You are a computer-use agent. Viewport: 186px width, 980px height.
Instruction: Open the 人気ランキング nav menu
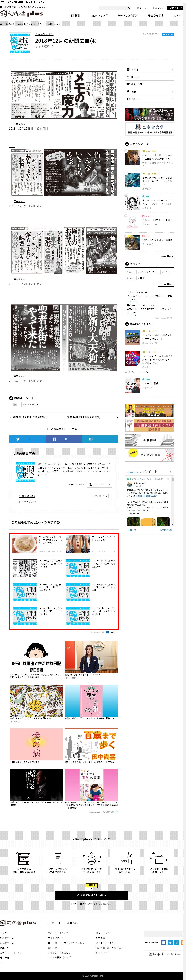coord(99,16)
